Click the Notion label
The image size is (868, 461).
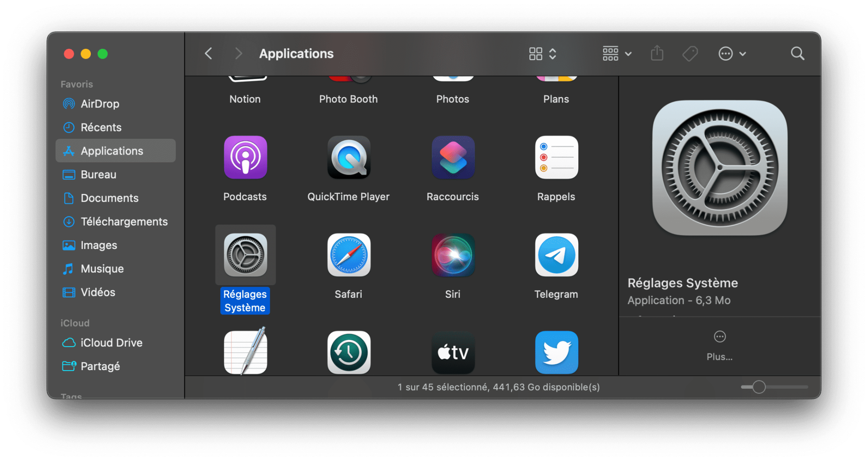click(x=245, y=99)
